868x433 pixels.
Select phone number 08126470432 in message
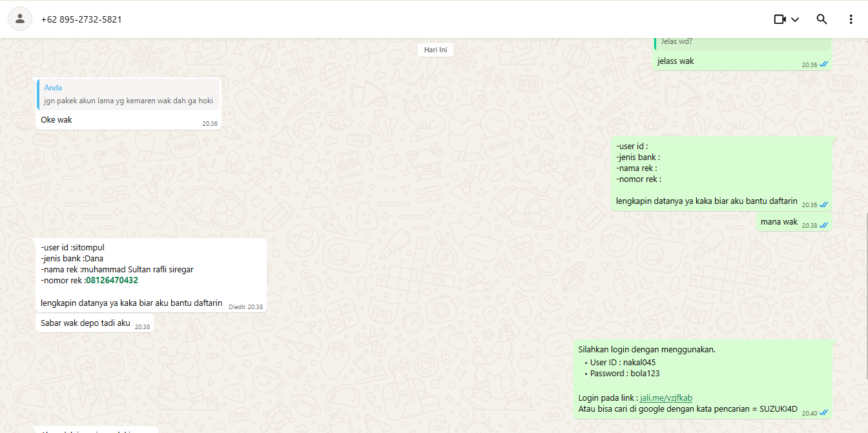tap(112, 281)
